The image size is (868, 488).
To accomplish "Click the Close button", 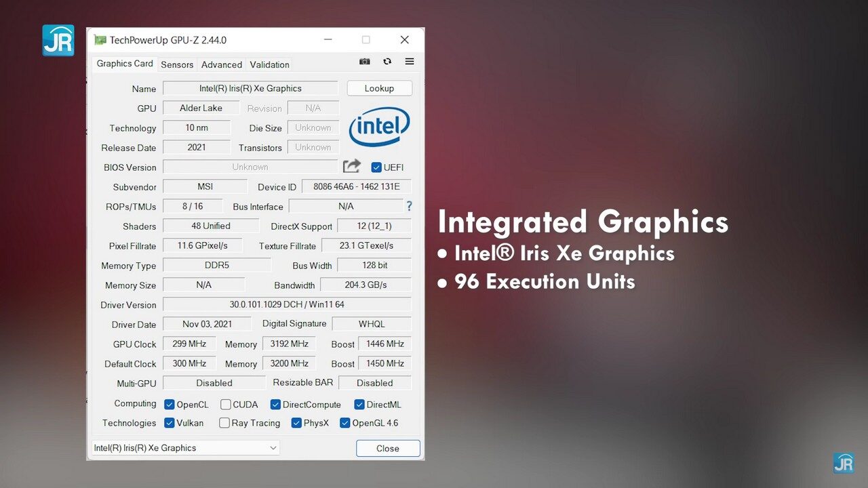I will 388,448.
